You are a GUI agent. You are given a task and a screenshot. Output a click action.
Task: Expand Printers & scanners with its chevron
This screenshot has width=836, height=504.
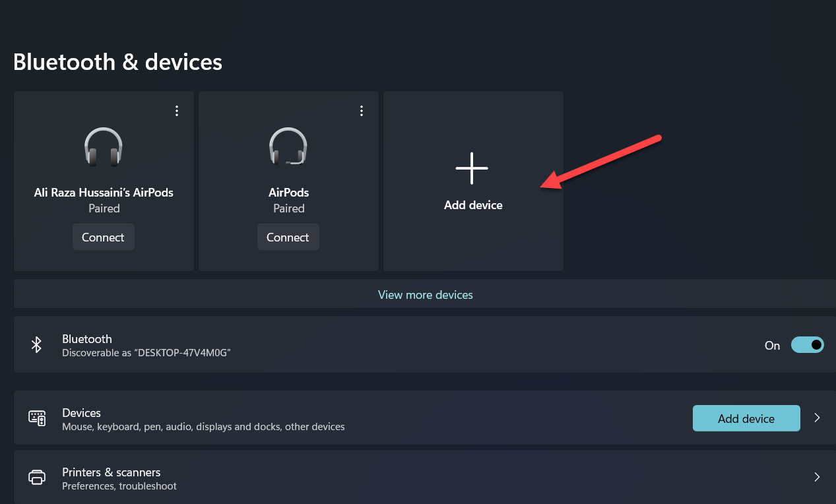(817, 477)
